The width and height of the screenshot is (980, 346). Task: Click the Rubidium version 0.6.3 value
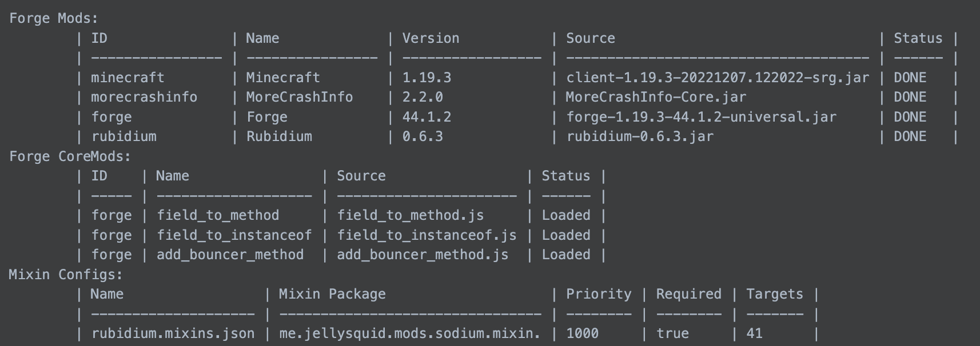[x=423, y=136]
